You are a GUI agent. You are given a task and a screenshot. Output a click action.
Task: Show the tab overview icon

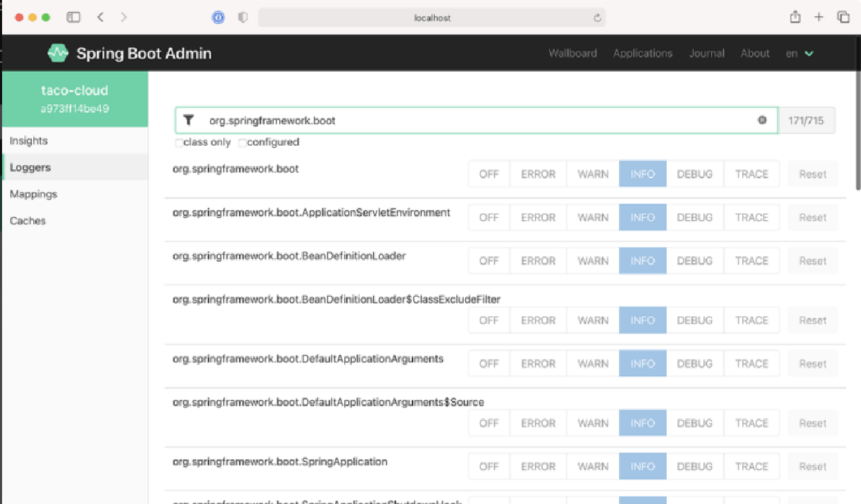pyautogui.click(x=843, y=17)
